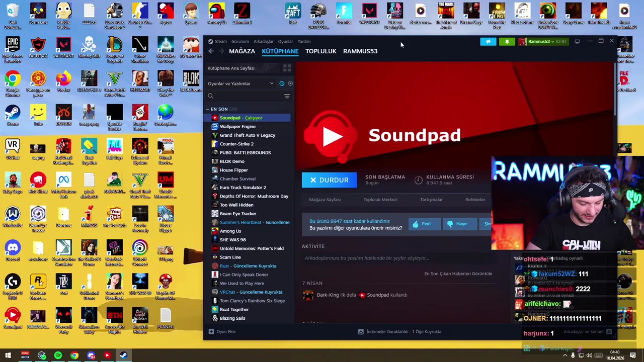Image resolution: width=644 pixels, height=362 pixels.
Task: Select PUBG: BATTLEGROUNDS in library list
Action: tap(247, 153)
